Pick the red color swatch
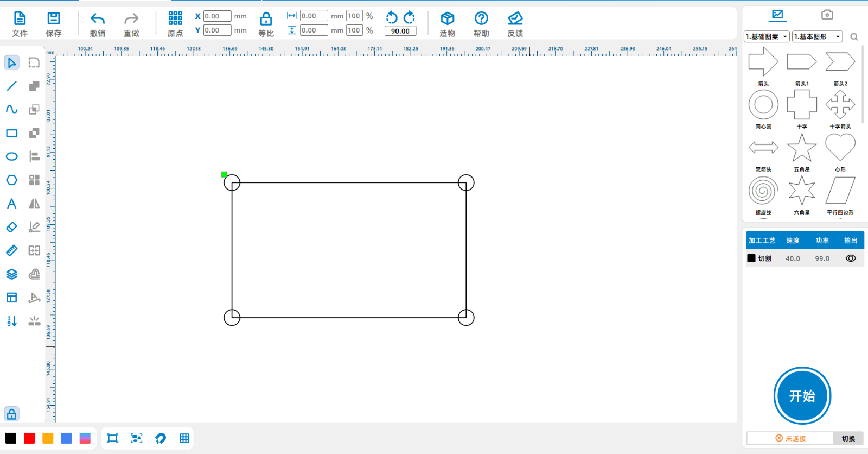868x454 pixels. (29, 438)
